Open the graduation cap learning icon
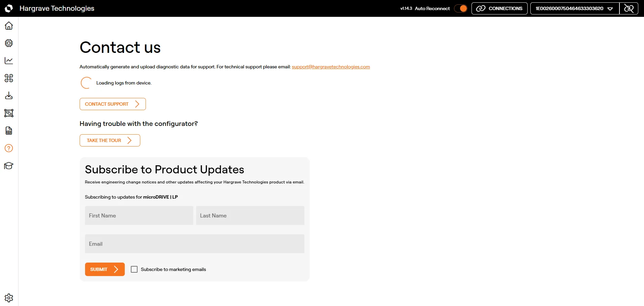This screenshot has height=306, width=644. click(9, 166)
